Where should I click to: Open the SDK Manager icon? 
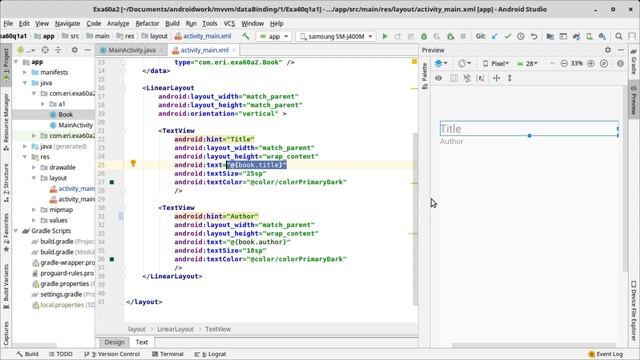[x=602, y=36]
